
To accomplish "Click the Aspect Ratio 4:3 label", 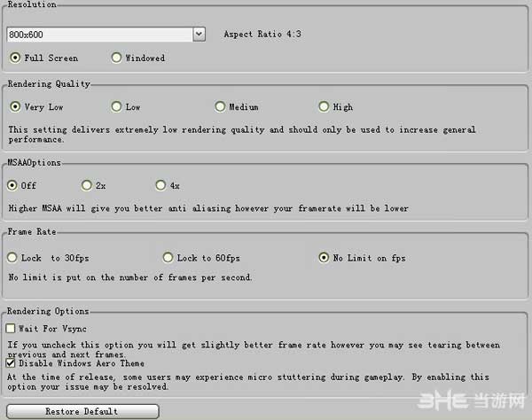I will 262,35.
